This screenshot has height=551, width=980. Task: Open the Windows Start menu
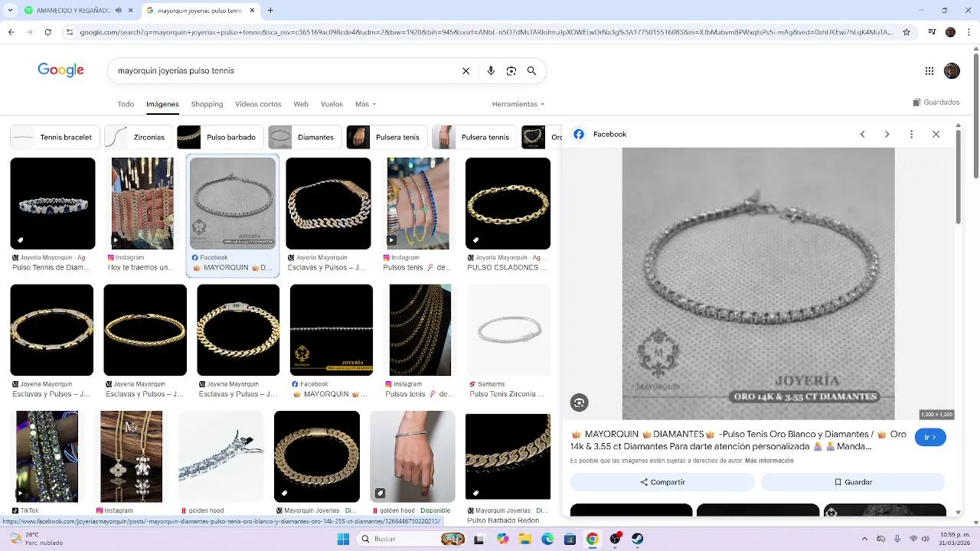click(343, 539)
